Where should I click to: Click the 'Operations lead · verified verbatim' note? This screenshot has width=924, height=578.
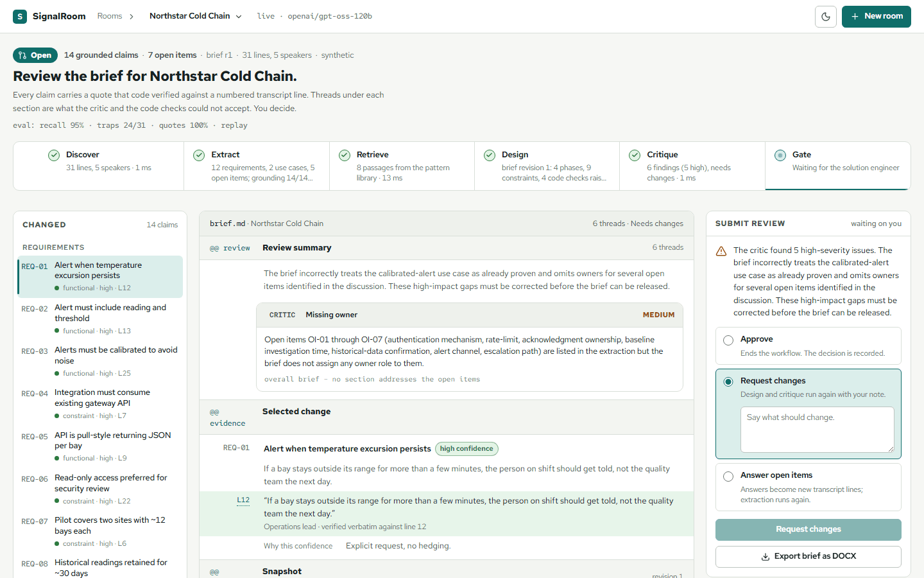[345, 527]
